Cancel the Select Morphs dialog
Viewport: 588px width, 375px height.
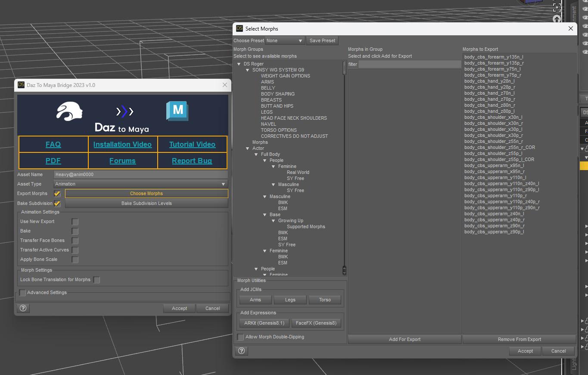[x=558, y=351]
